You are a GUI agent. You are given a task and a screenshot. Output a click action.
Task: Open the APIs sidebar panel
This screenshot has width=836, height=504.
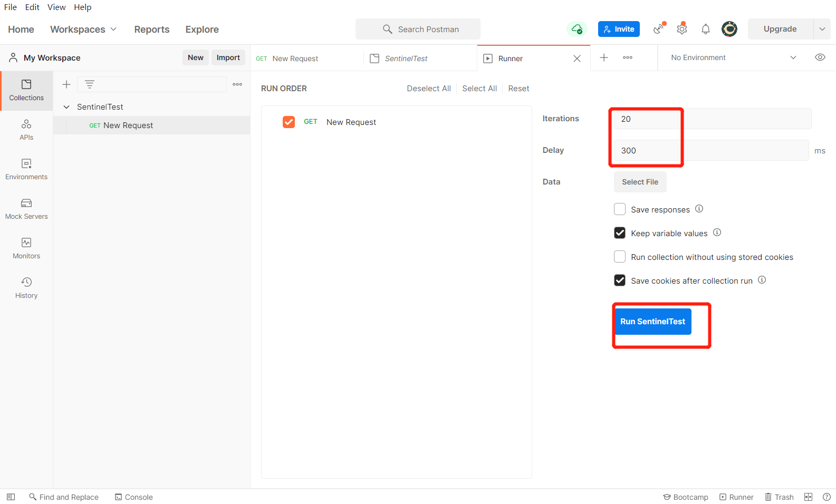(26, 130)
